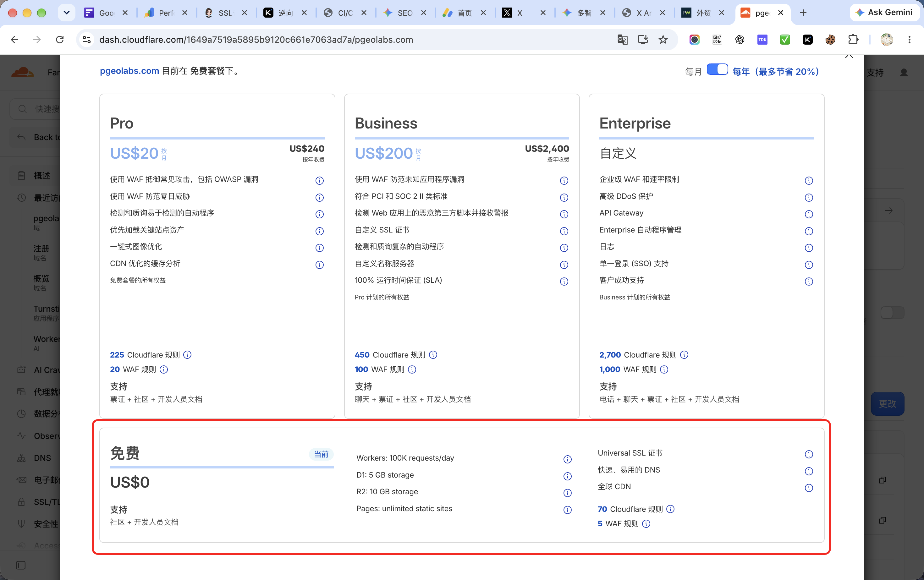The width and height of the screenshot is (924, 580).
Task: Select the Enterprise plan card title
Action: [x=635, y=123]
